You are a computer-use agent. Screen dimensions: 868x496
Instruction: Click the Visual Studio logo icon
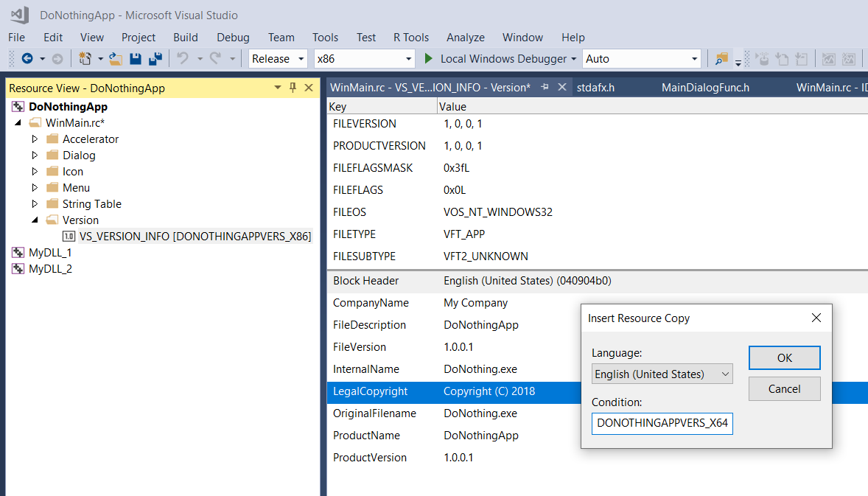coord(20,15)
